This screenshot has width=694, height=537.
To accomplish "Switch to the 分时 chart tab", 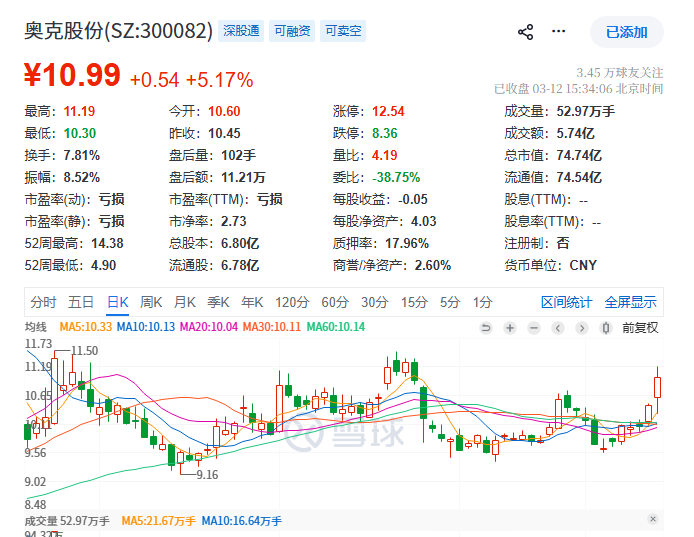I will 43,302.
